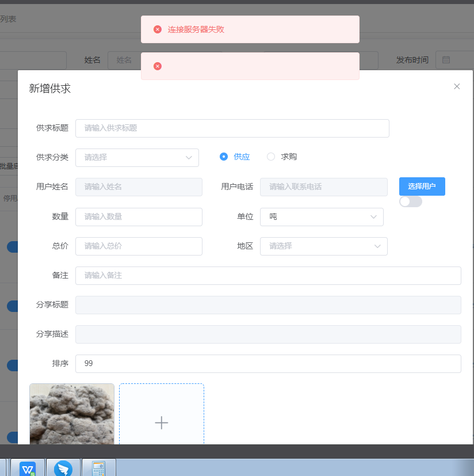
Task: Open the 地区 region dropdown
Action: click(323, 246)
